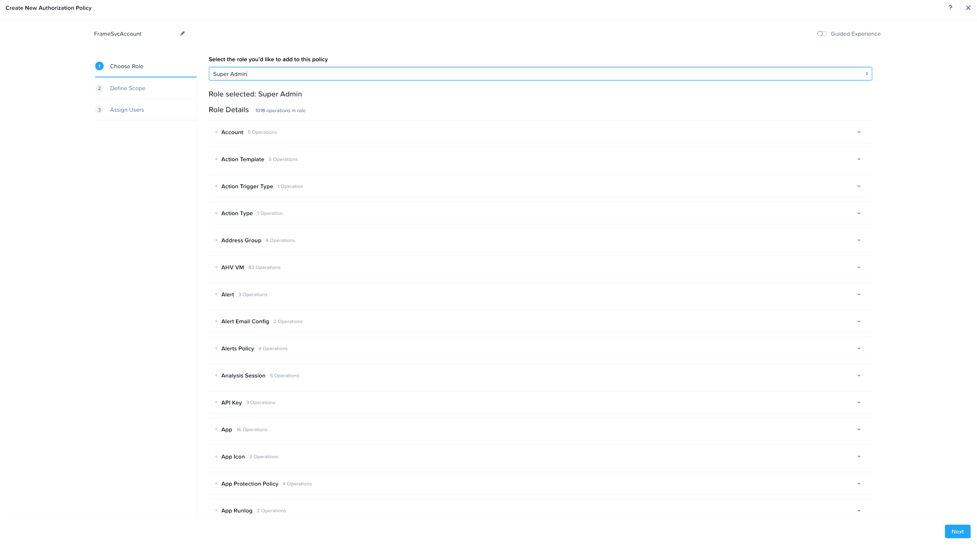This screenshot has height=560, width=977.
Task: Click the step 1 circle icon
Action: coord(99,66)
